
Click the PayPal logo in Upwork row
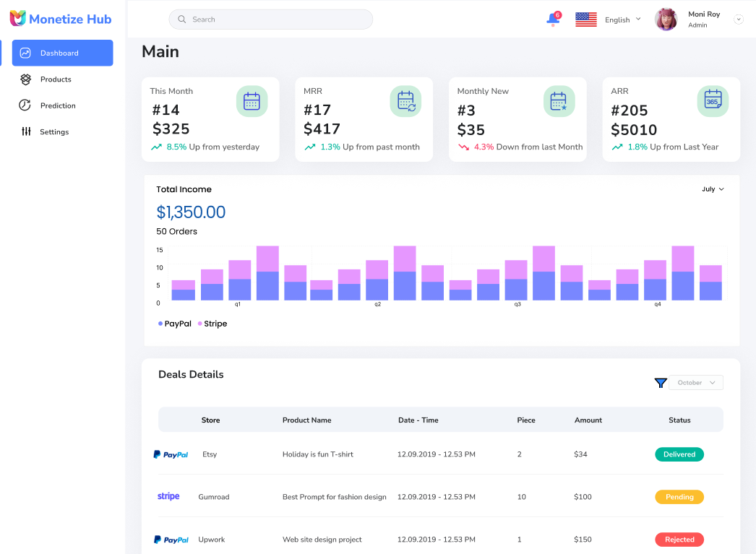point(171,540)
